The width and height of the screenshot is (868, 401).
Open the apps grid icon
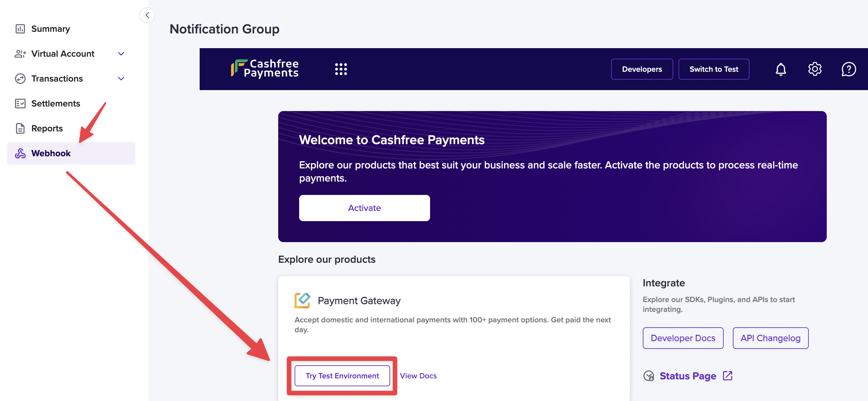(x=341, y=69)
